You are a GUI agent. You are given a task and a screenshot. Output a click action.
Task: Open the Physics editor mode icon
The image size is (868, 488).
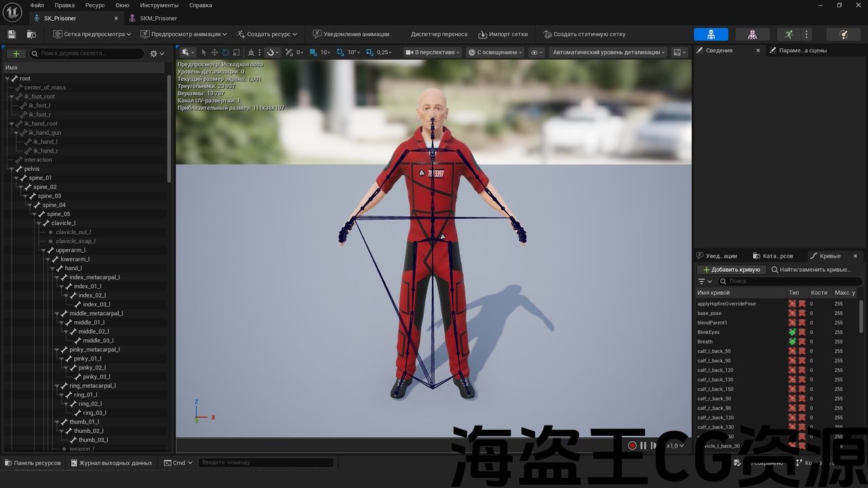tap(843, 34)
